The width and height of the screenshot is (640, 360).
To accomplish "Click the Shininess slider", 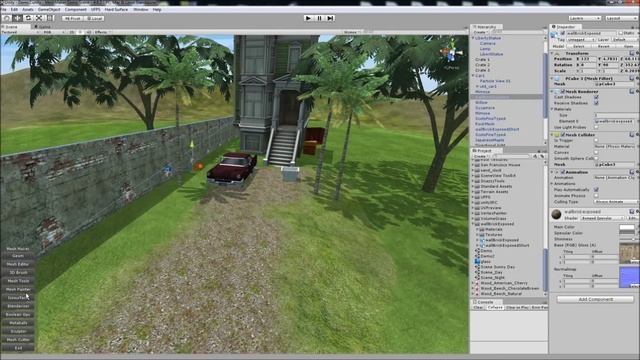I will 628,239.
